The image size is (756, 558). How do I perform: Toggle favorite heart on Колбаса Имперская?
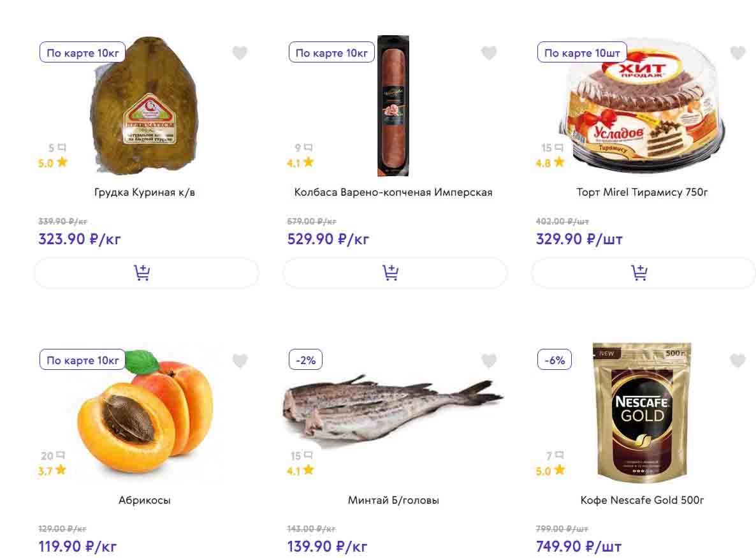click(x=489, y=53)
